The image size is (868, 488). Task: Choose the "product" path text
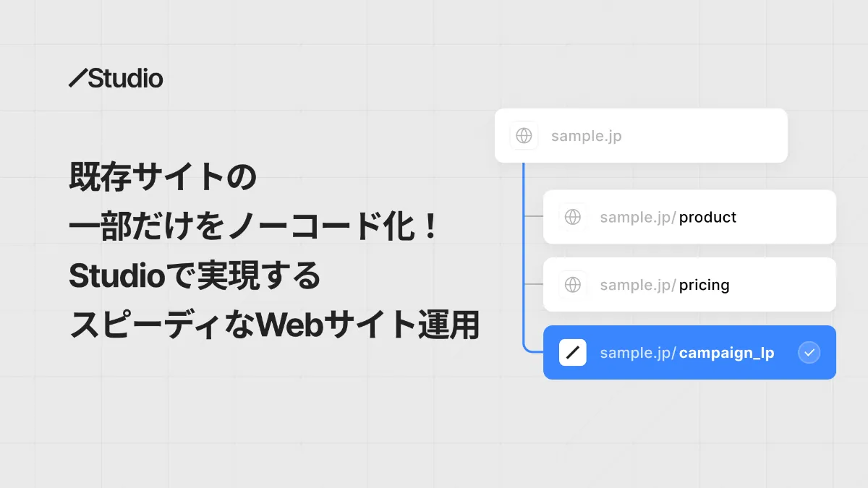click(707, 217)
